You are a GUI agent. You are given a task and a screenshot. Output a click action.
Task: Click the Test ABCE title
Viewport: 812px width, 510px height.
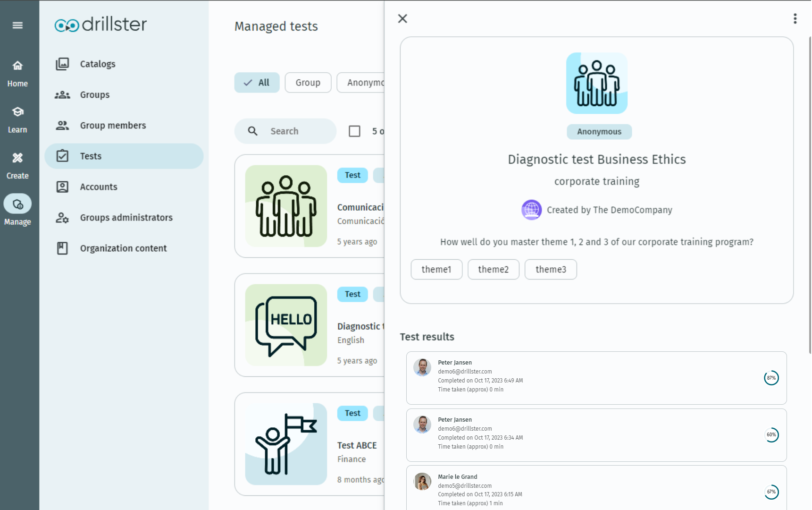[357, 445]
